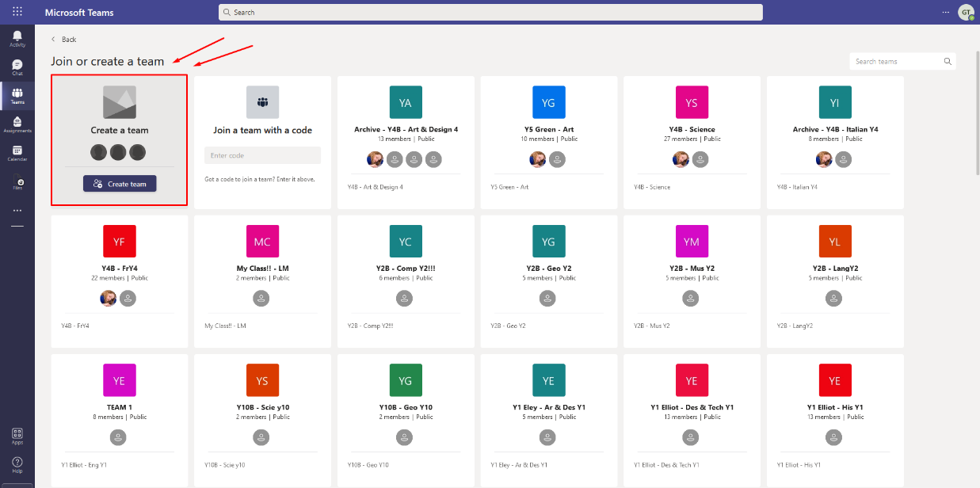The height and width of the screenshot is (488, 980).
Task: Click 'Y10B - Geo Y10' team title
Action: click(x=406, y=407)
